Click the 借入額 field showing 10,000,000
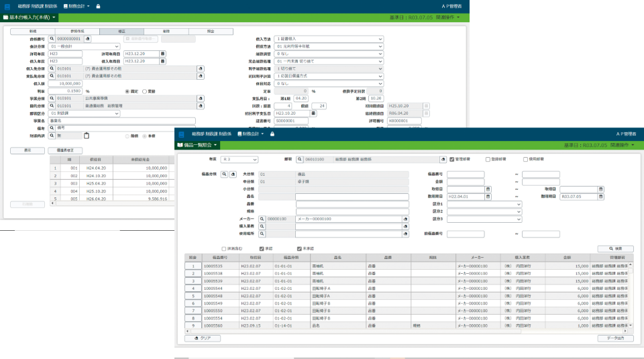The width and height of the screenshot is (644, 359). tap(65, 84)
